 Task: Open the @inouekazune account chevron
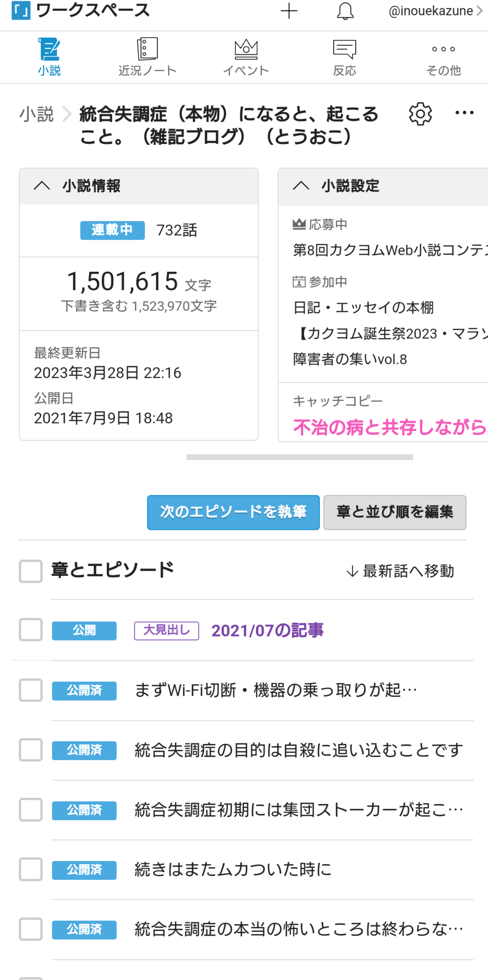click(x=480, y=11)
